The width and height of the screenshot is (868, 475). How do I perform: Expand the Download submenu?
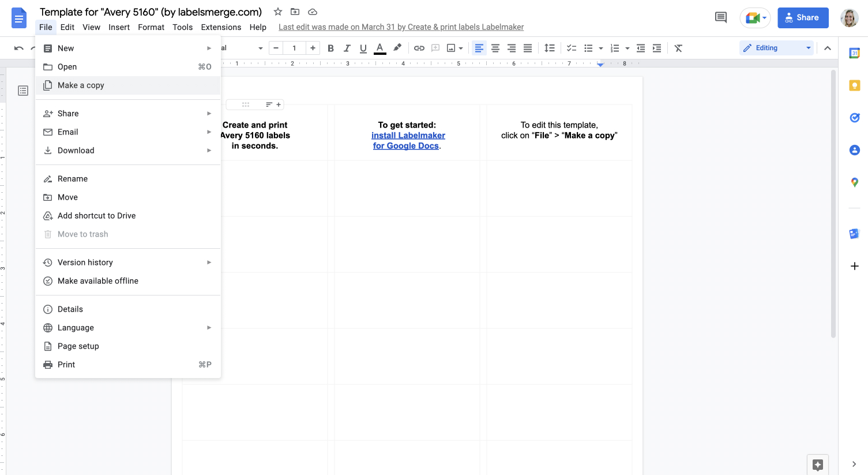coord(128,151)
